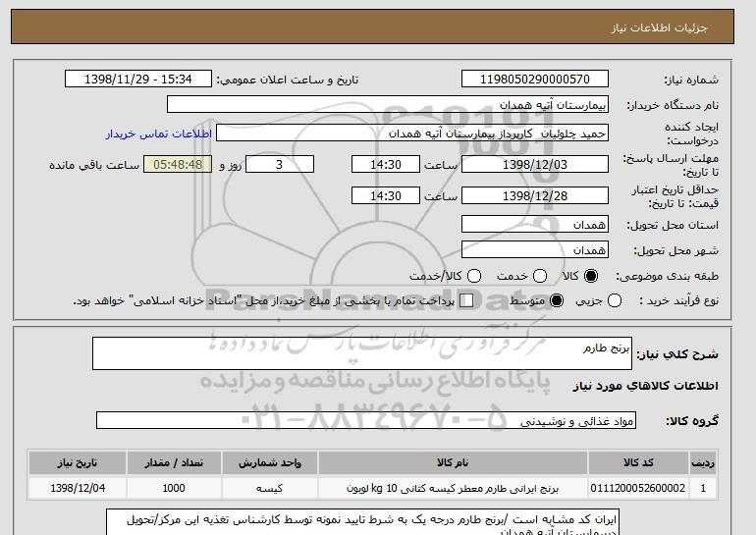Click the ردیف column header
This screenshot has width=756, height=535.
tap(703, 462)
